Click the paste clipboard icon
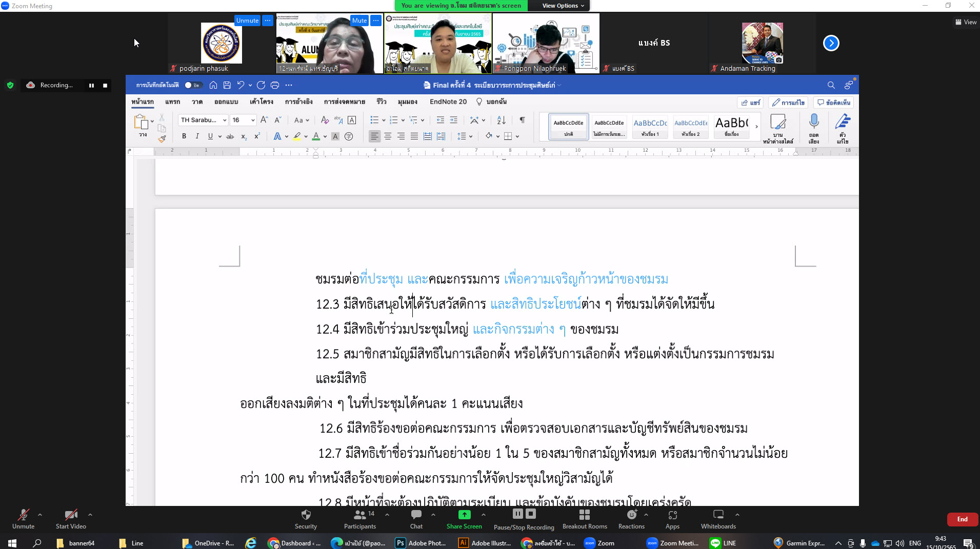This screenshot has height=549, width=980. tap(141, 122)
